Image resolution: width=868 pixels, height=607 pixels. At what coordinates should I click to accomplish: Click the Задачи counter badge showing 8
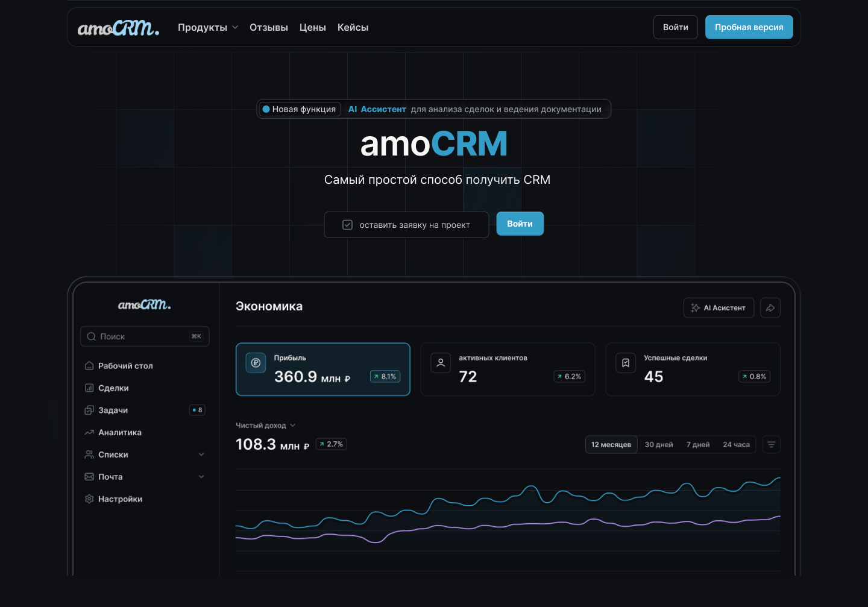pos(197,410)
